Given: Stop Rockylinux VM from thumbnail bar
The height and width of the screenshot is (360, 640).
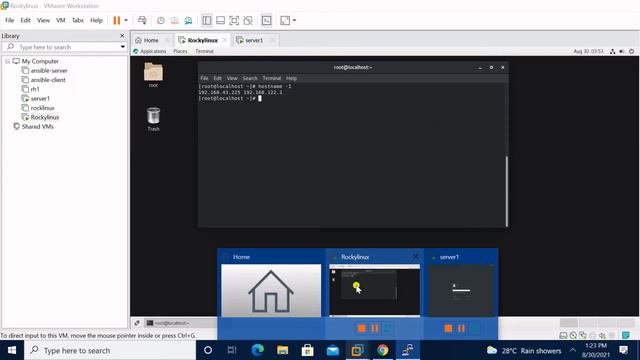Looking at the screenshot, I should coord(362,328).
